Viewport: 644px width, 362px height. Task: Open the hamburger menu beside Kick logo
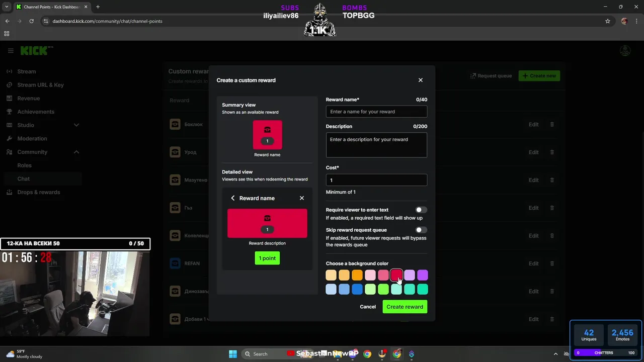(x=11, y=51)
